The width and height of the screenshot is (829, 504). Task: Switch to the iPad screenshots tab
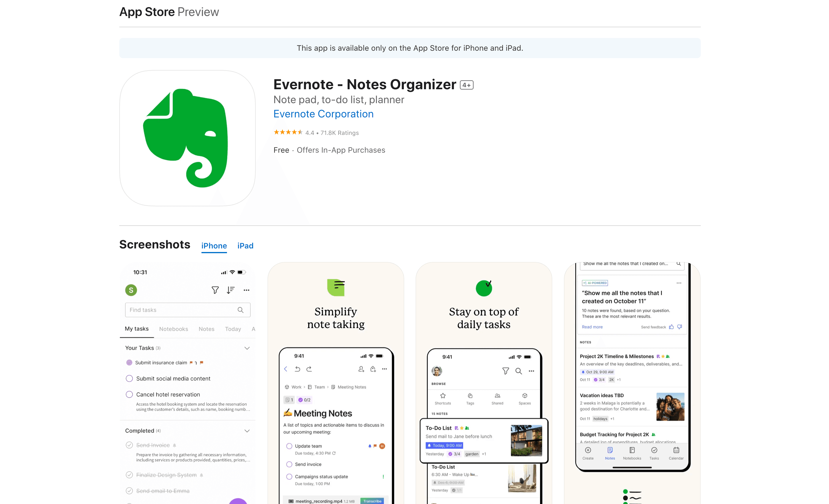(245, 246)
